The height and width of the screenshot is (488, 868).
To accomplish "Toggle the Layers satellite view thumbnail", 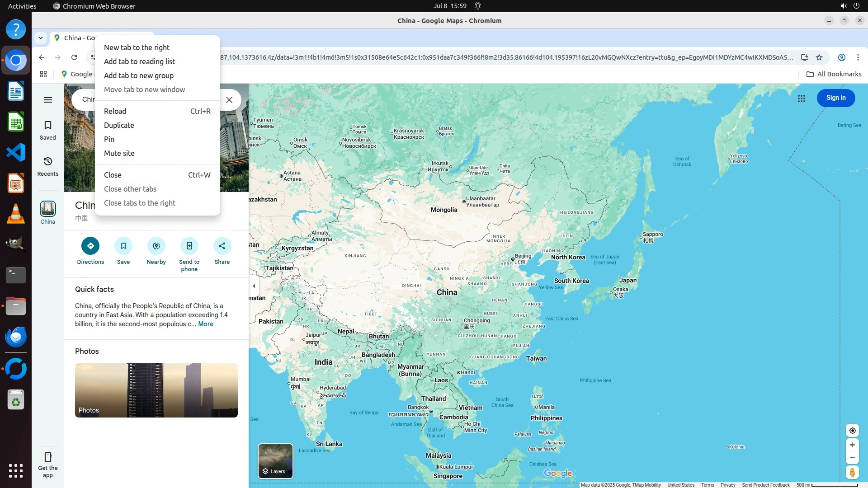I will 275,461.
